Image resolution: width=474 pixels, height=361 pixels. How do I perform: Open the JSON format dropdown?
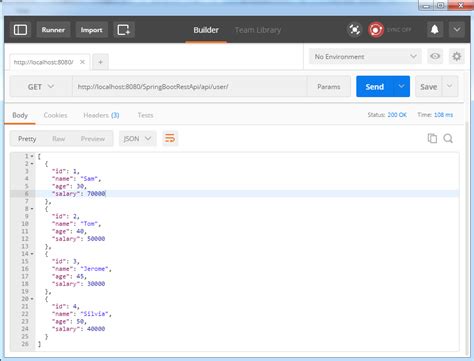click(x=137, y=139)
